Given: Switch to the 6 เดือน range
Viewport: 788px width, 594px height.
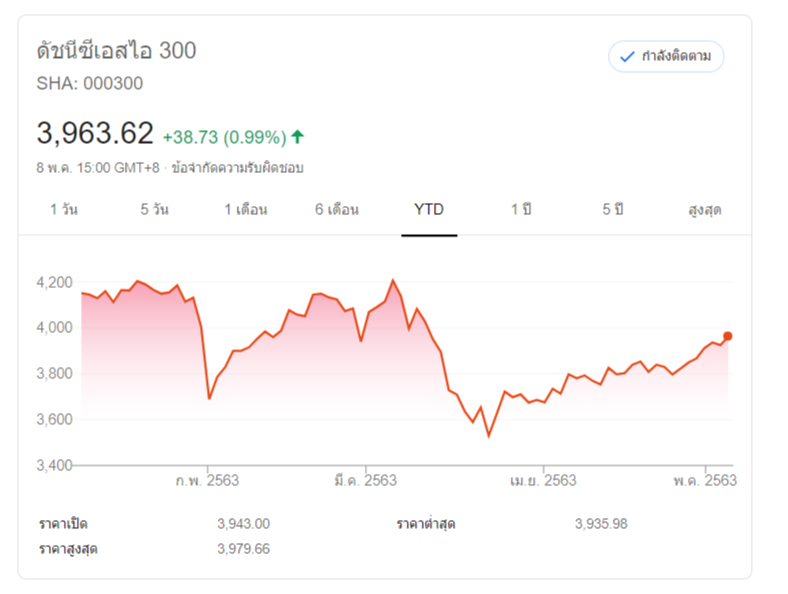Looking at the screenshot, I should click(x=336, y=210).
